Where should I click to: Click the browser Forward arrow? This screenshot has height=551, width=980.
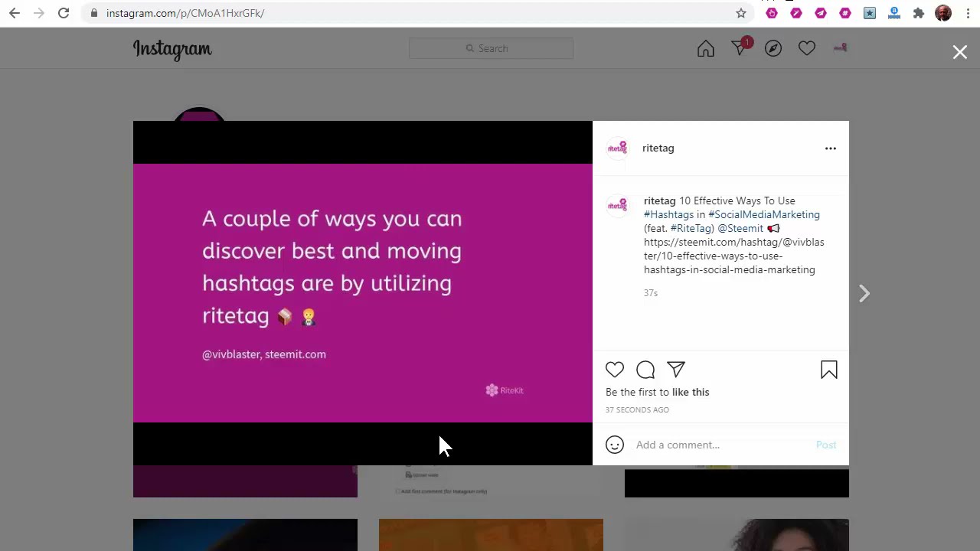tap(39, 13)
